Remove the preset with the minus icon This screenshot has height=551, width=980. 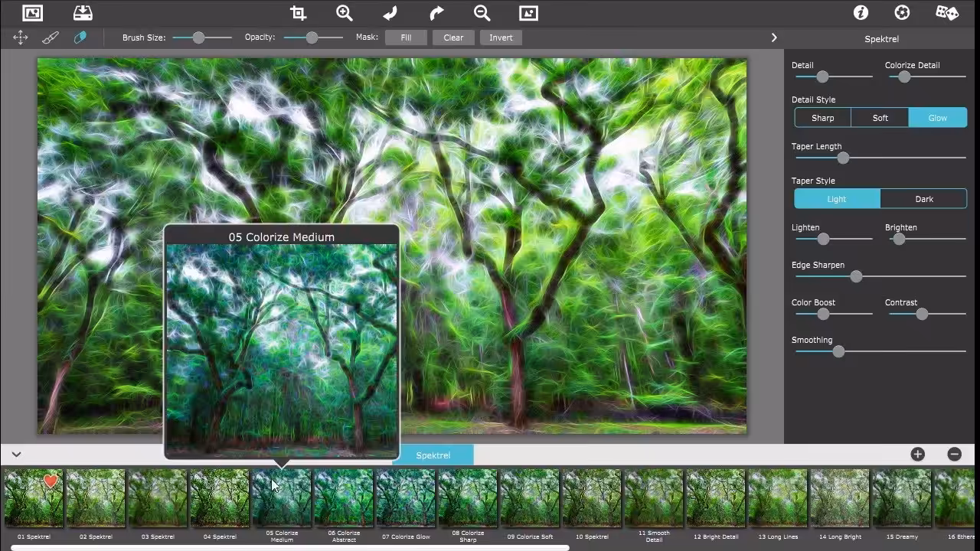coord(955,455)
